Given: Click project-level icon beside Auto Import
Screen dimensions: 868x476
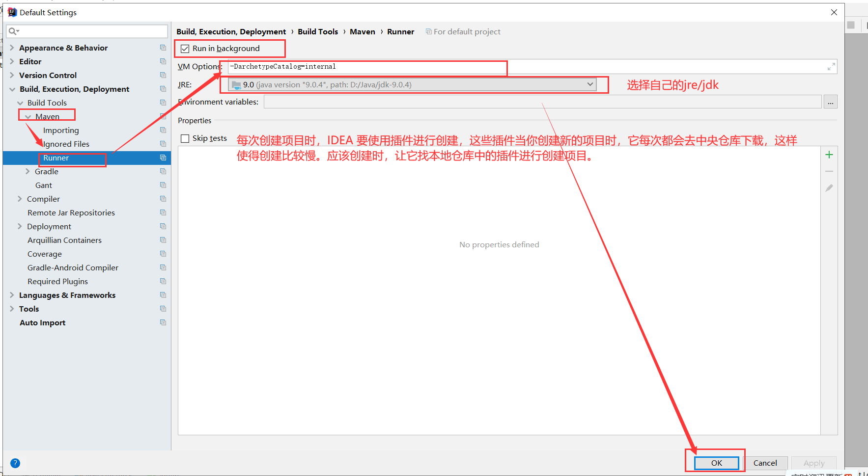Looking at the screenshot, I should click(x=163, y=322).
